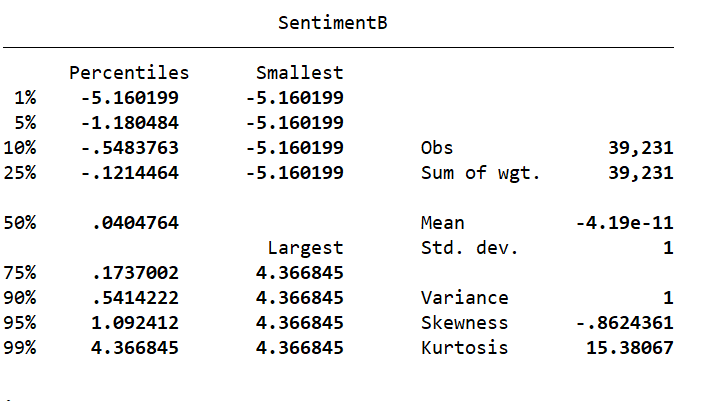712x401 pixels.
Task: Click the Variance label
Action: (x=464, y=298)
